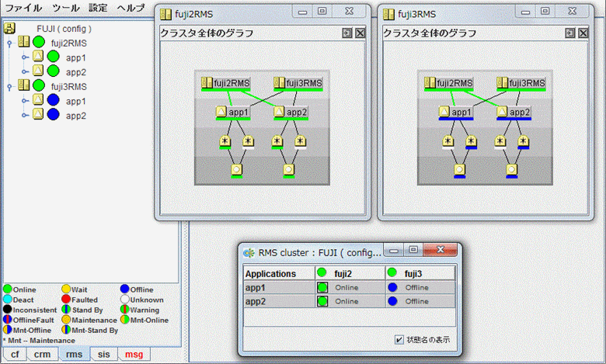Detach the graph panel in fuji2RMS window
Viewport: 606px width, 364px height.
click(347, 33)
